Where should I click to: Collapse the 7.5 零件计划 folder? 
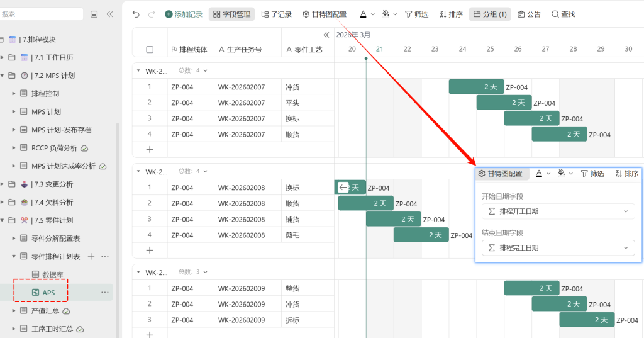tap(2, 220)
